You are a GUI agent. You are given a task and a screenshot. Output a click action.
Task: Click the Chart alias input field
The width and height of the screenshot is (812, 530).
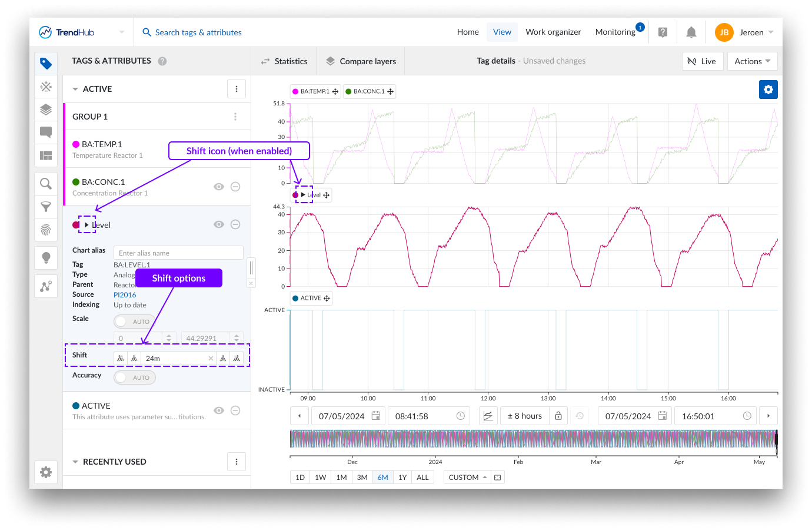[178, 253]
